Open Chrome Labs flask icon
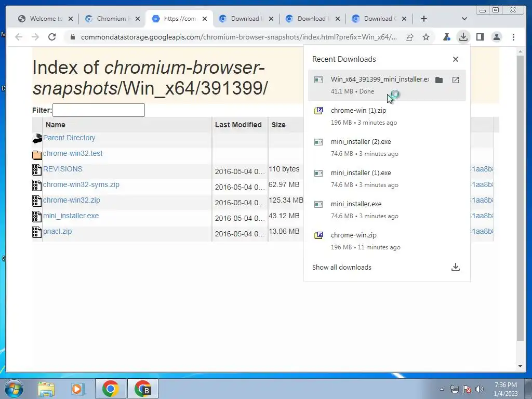Image resolution: width=532 pixels, height=399 pixels. tap(446, 37)
